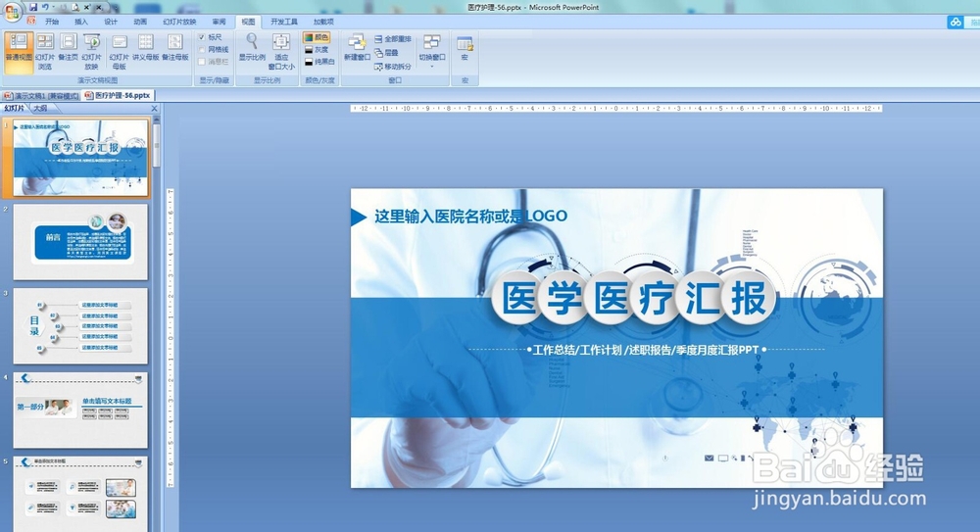Click the cloud icon at top right
The height and width of the screenshot is (532, 980).
[x=955, y=22]
